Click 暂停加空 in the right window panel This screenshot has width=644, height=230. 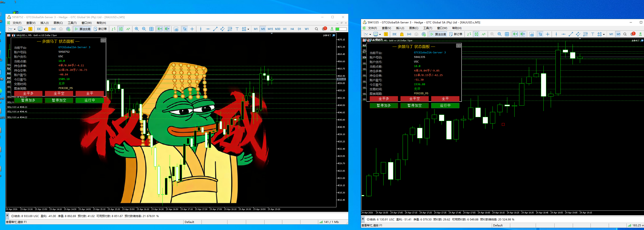click(x=414, y=106)
